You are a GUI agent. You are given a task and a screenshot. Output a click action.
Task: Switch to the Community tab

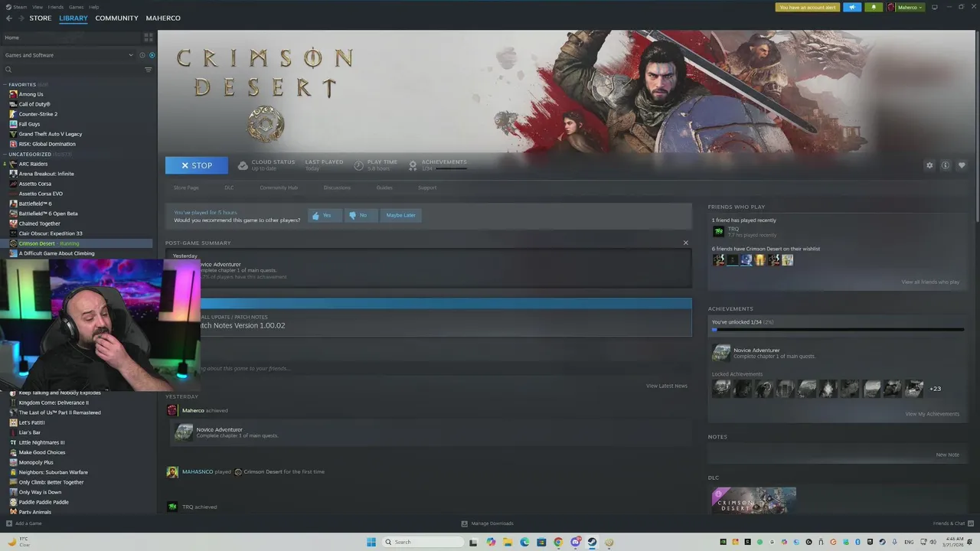click(116, 18)
